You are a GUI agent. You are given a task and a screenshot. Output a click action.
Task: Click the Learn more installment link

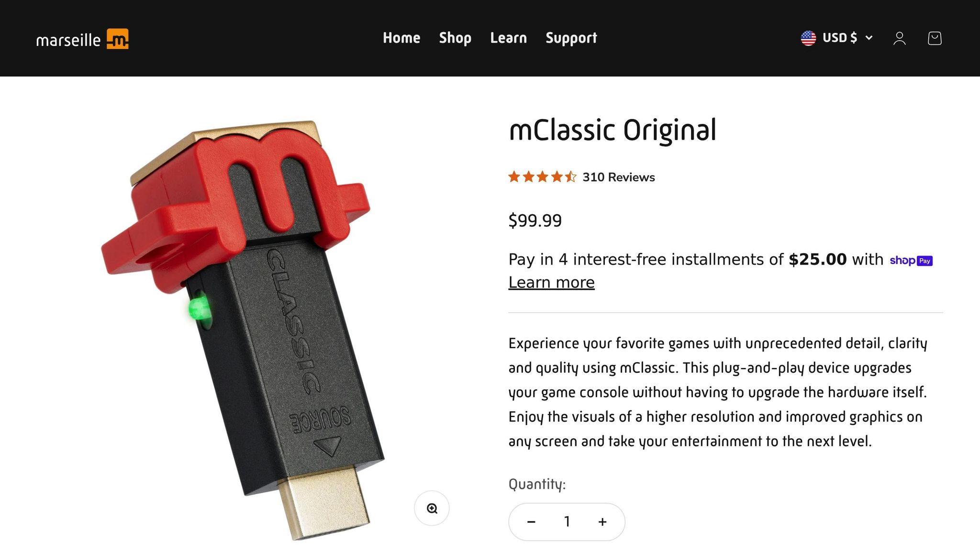click(551, 282)
